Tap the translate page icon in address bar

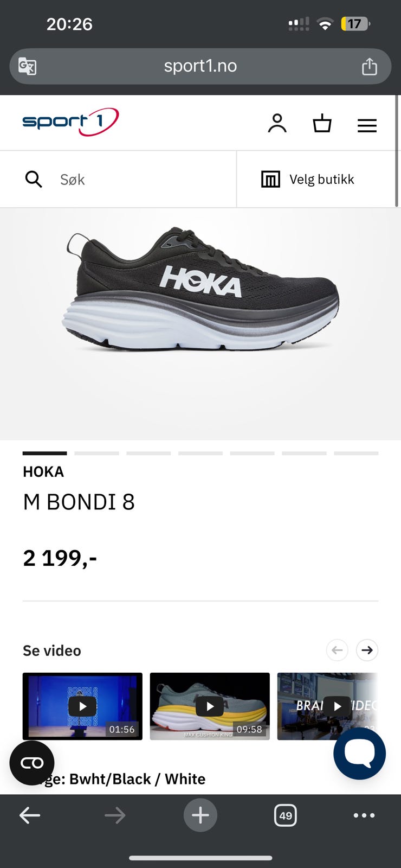point(28,66)
